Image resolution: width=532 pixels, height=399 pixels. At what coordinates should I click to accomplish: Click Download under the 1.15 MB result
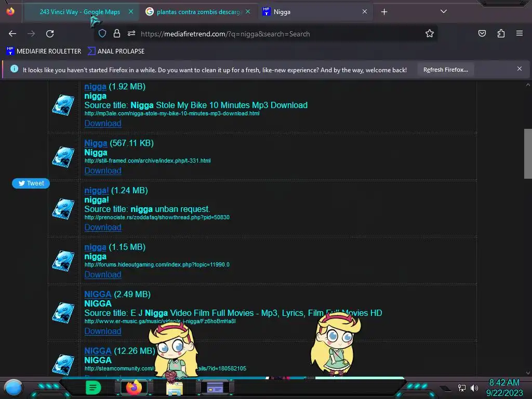point(103,274)
